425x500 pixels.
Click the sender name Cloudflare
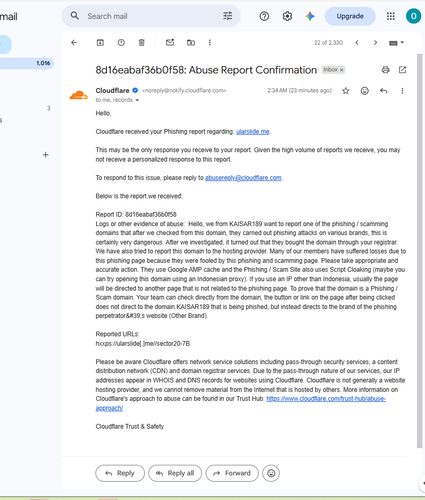pos(112,90)
